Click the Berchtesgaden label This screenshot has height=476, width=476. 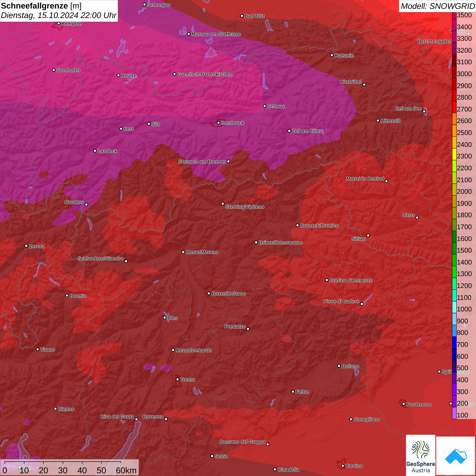pyautogui.click(x=435, y=41)
